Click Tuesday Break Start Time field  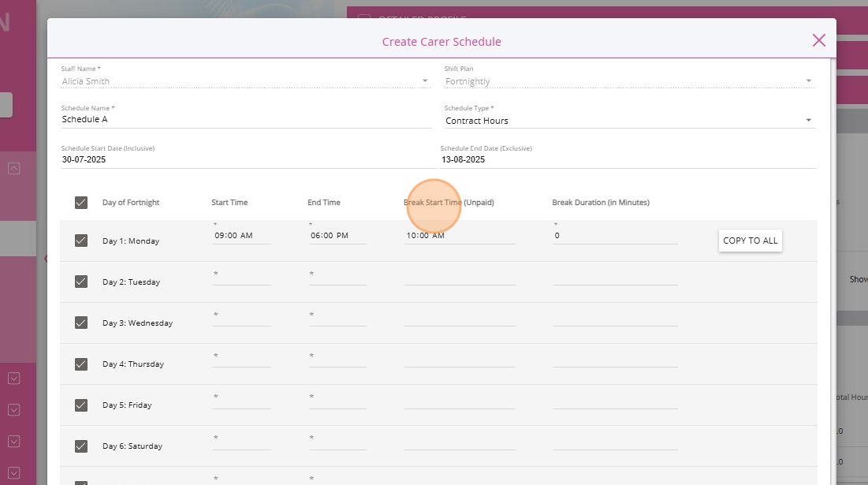point(460,278)
